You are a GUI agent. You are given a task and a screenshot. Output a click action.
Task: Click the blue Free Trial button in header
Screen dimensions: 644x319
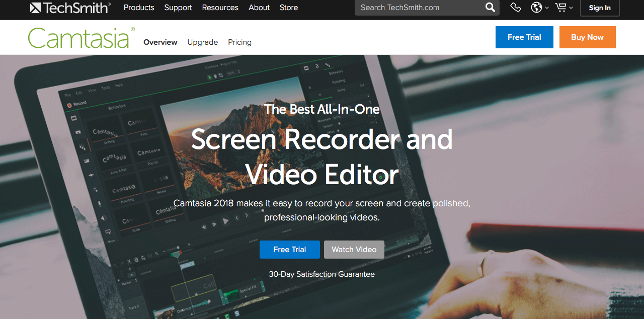click(x=524, y=37)
